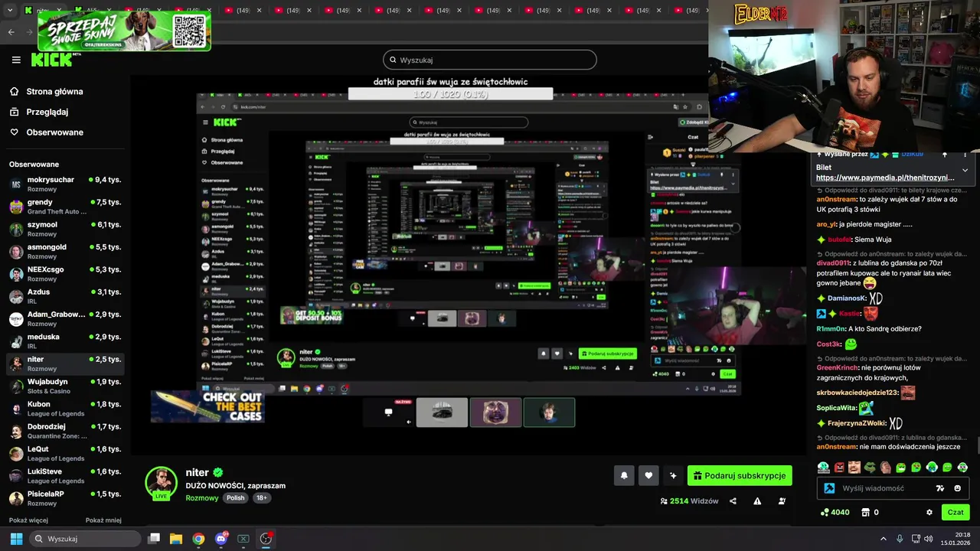Open the paymedia.pl pinned link
Viewport: 980px width, 551px height.
[885, 178]
